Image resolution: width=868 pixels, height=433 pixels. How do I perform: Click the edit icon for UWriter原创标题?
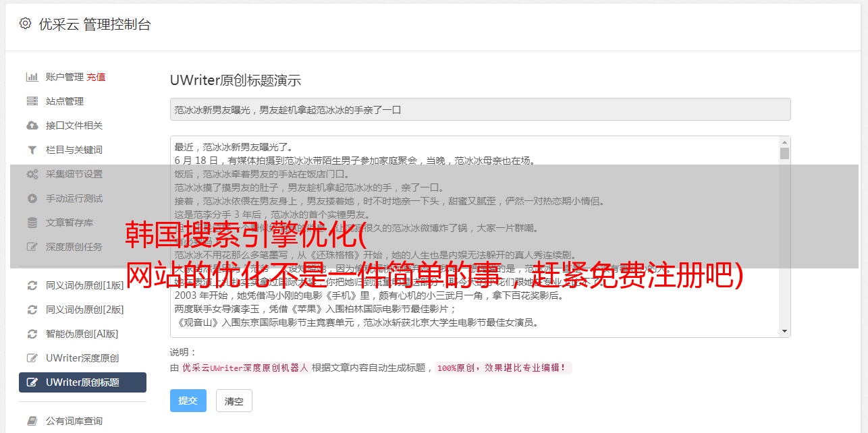[32, 382]
